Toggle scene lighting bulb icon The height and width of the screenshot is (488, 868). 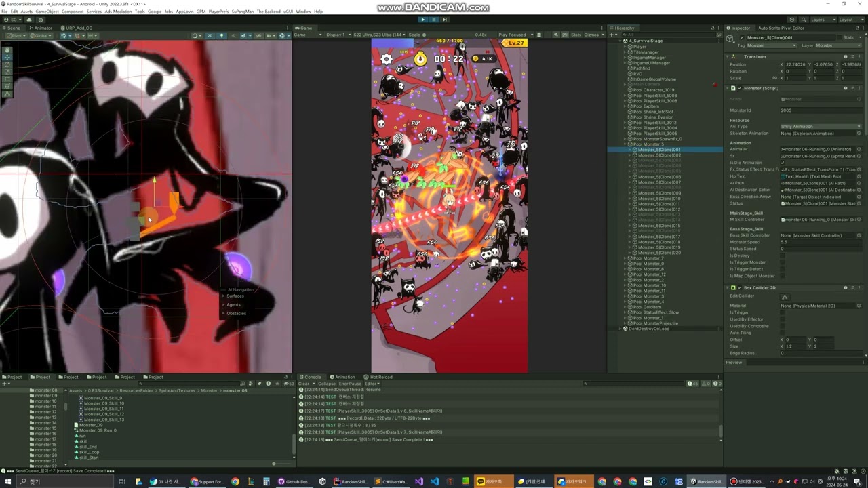coord(221,35)
